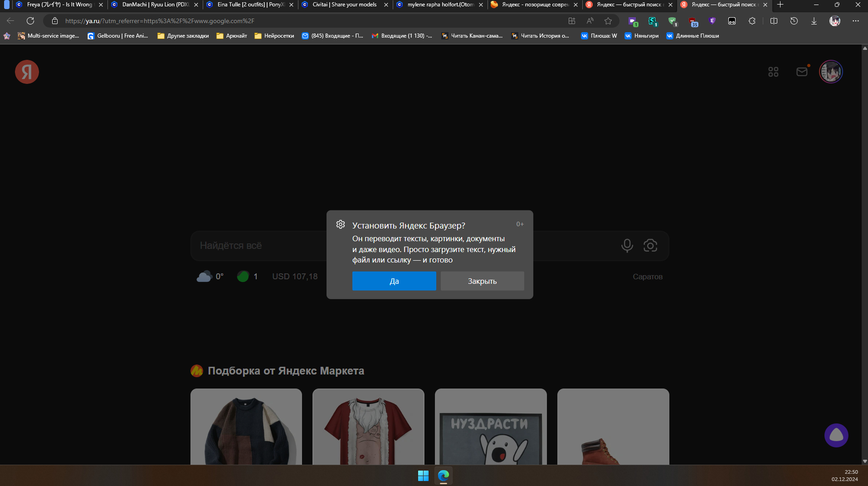Add this page to favorites with star icon
Viewport: 868px width, 486px height.
coord(608,21)
